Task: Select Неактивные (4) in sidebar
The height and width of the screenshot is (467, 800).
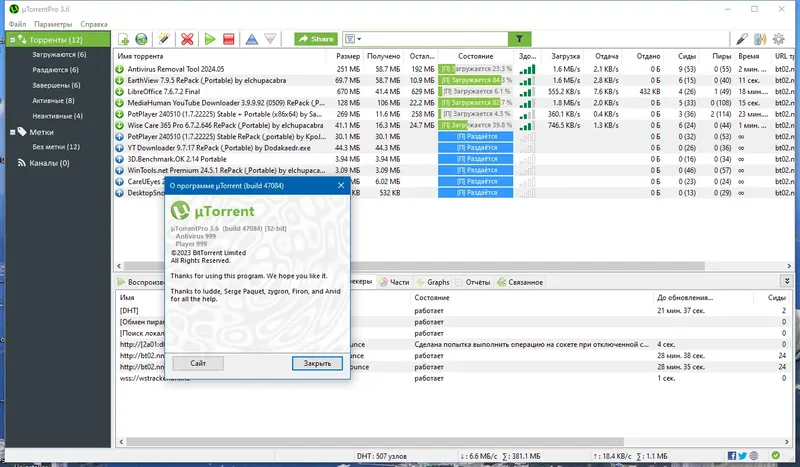Action: pyautogui.click(x=58, y=116)
